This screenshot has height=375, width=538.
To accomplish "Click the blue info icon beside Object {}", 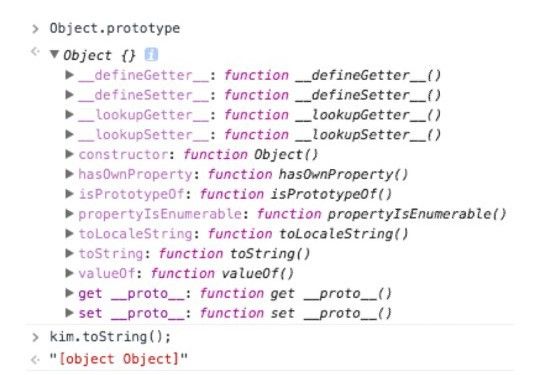I will (x=151, y=55).
